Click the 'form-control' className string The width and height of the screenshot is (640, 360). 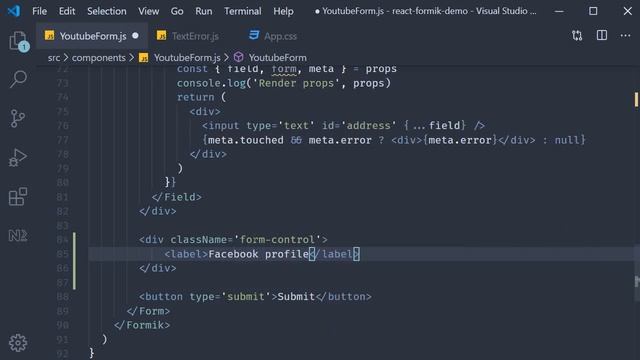pyautogui.click(x=278, y=240)
